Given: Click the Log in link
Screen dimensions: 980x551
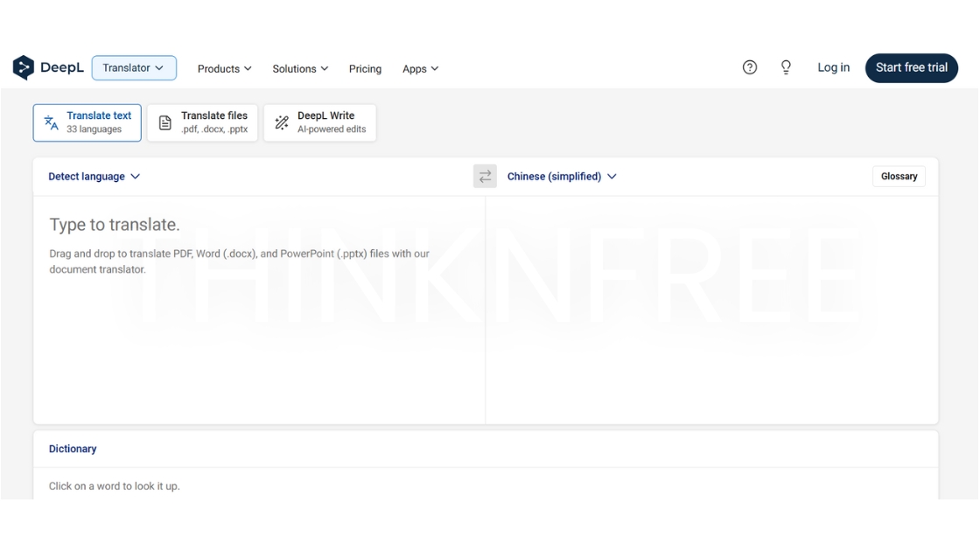Looking at the screenshot, I should [x=833, y=67].
